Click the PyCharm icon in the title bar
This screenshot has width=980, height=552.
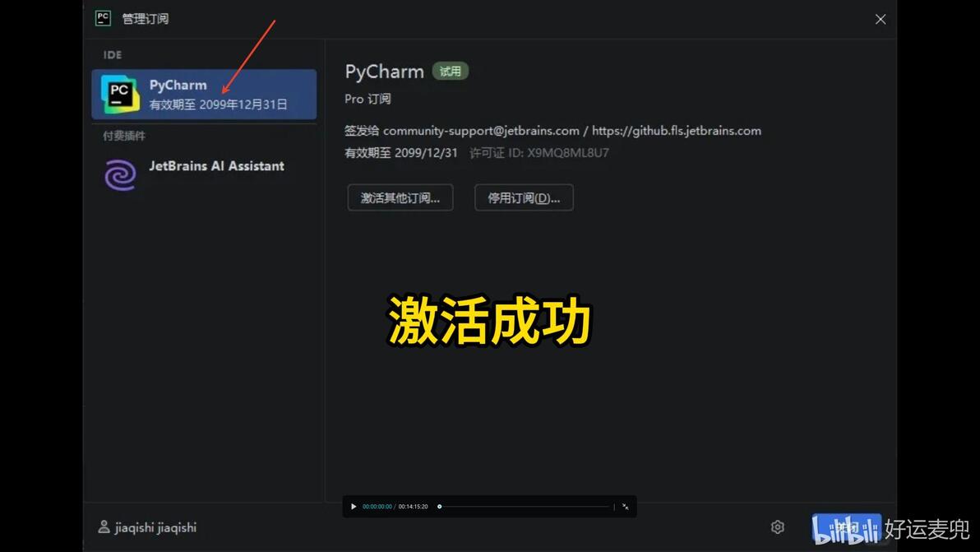click(x=103, y=18)
